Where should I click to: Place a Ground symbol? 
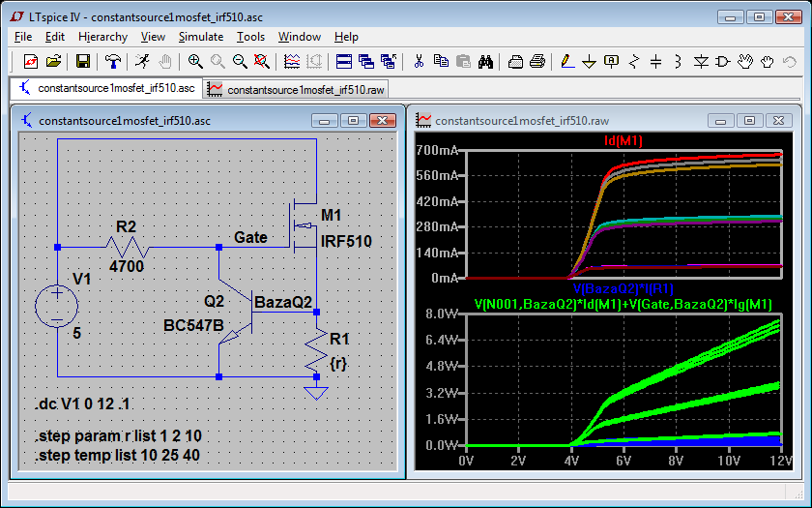(x=590, y=62)
